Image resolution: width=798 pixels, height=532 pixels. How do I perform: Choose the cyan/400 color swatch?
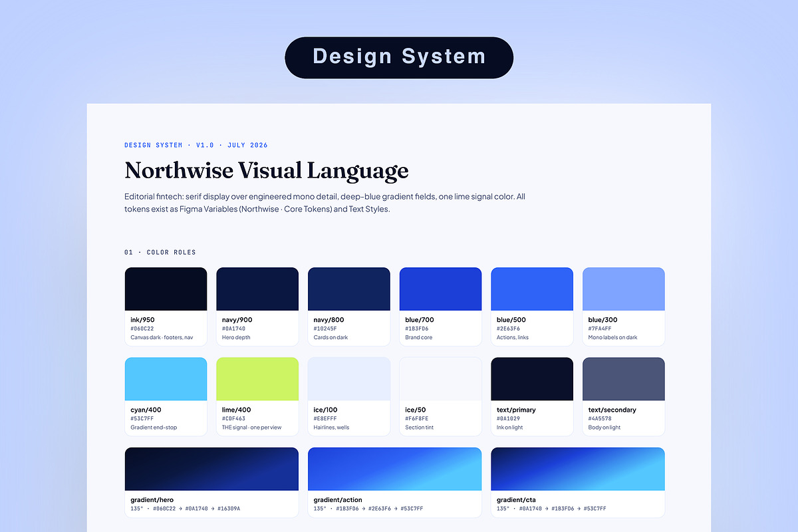(x=166, y=396)
